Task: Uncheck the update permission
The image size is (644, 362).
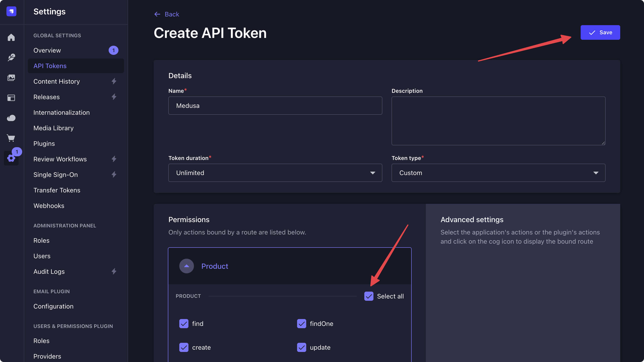Action: coord(302,347)
